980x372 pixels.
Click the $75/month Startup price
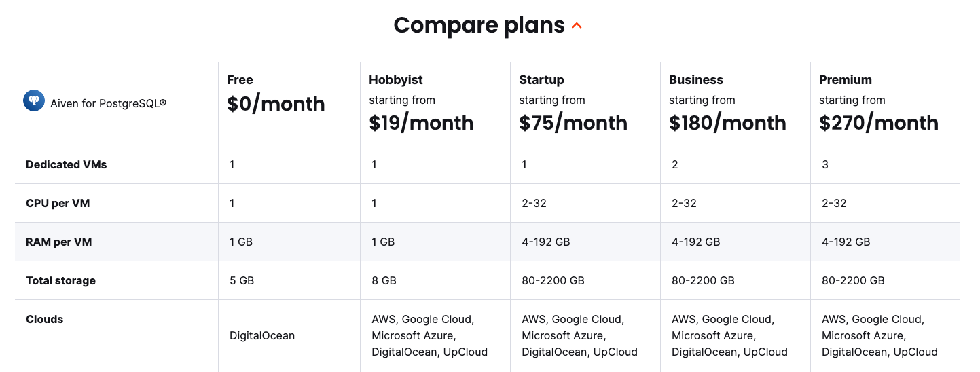573,123
